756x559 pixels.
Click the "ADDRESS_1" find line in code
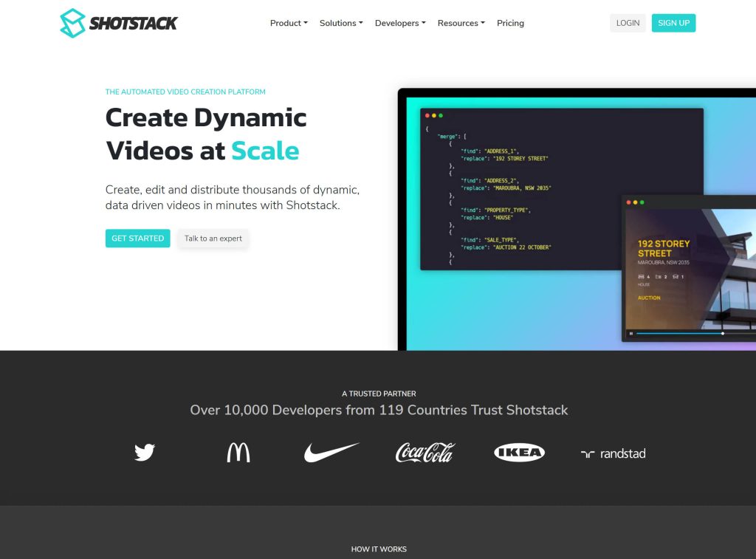490,151
